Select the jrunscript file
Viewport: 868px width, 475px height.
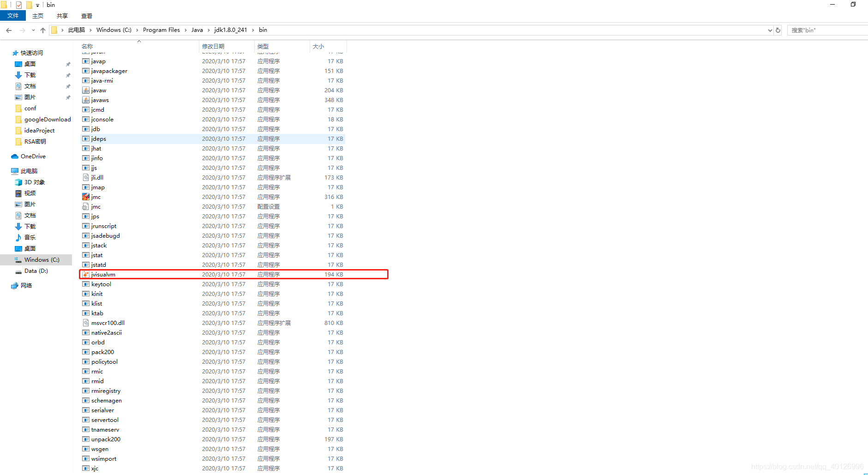coord(104,226)
